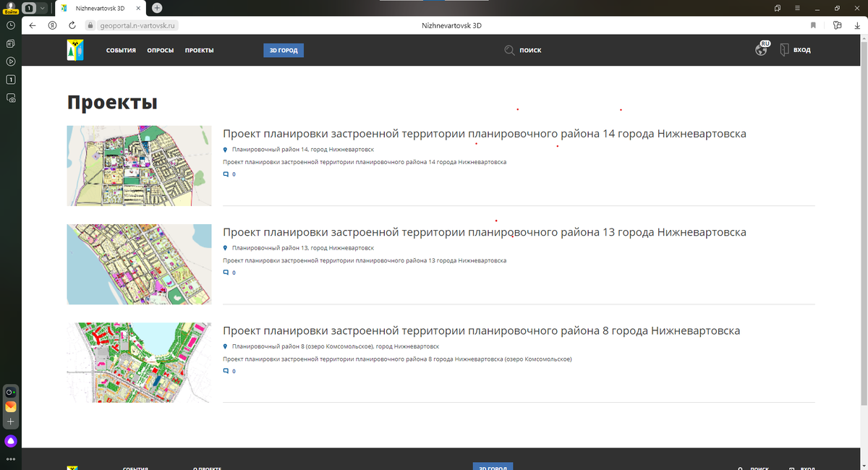This screenshot has width=868, height=470.
Task: Click the dark round app icon with green dot
Action: pos(11,392)
